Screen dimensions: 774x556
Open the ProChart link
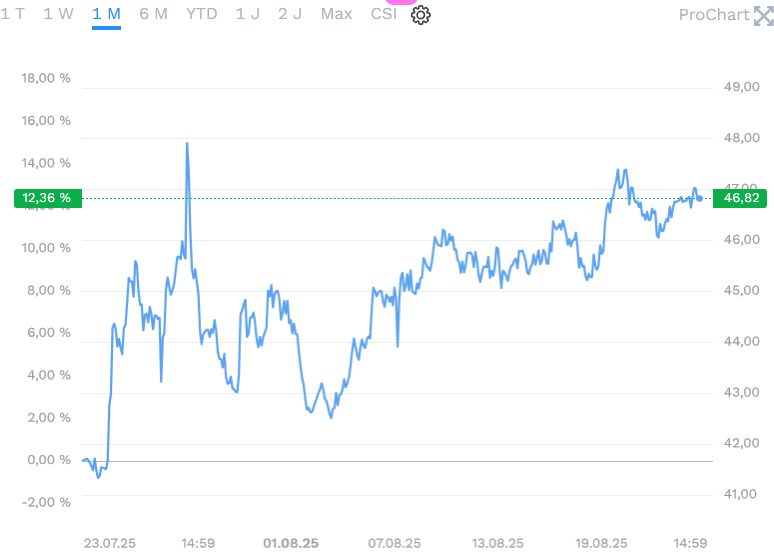click(x=713, y=15)
